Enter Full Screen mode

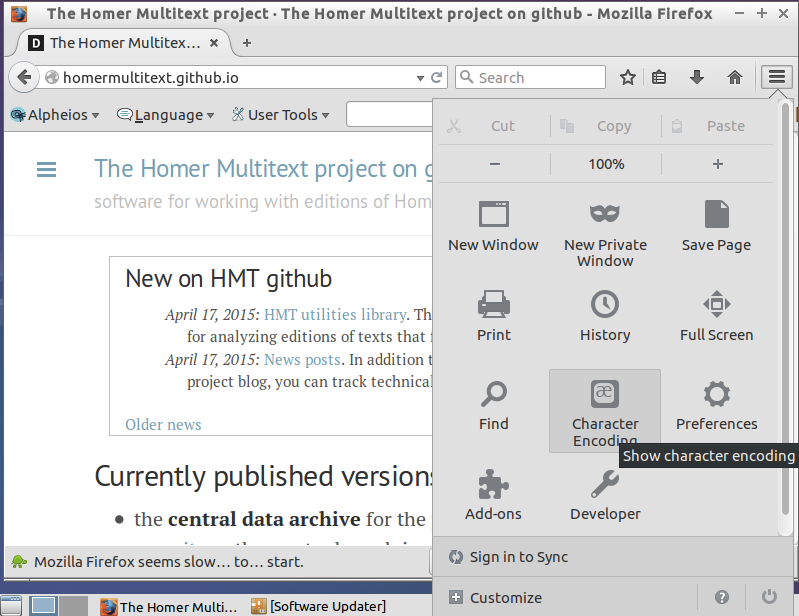point(716,316)
